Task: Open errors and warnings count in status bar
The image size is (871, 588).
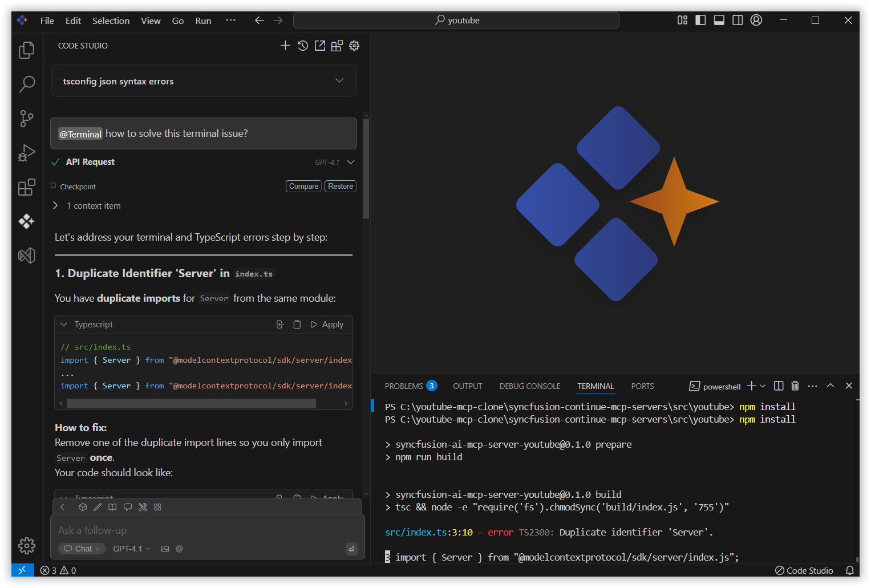Action: pos(58,570)
